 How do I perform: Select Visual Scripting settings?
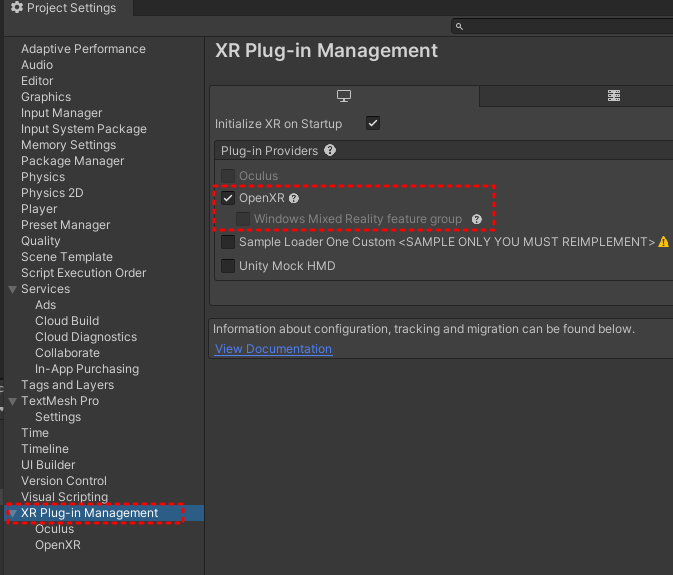click(x=64, y=497)
